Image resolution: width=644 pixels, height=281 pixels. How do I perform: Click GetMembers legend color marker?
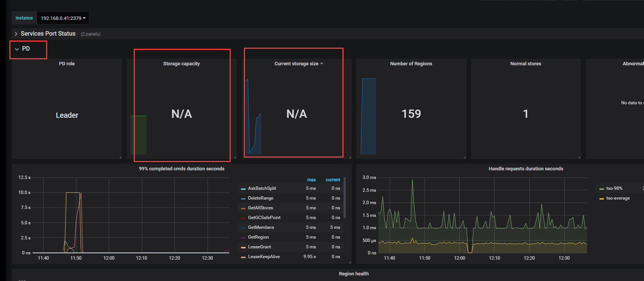(243, 228)
